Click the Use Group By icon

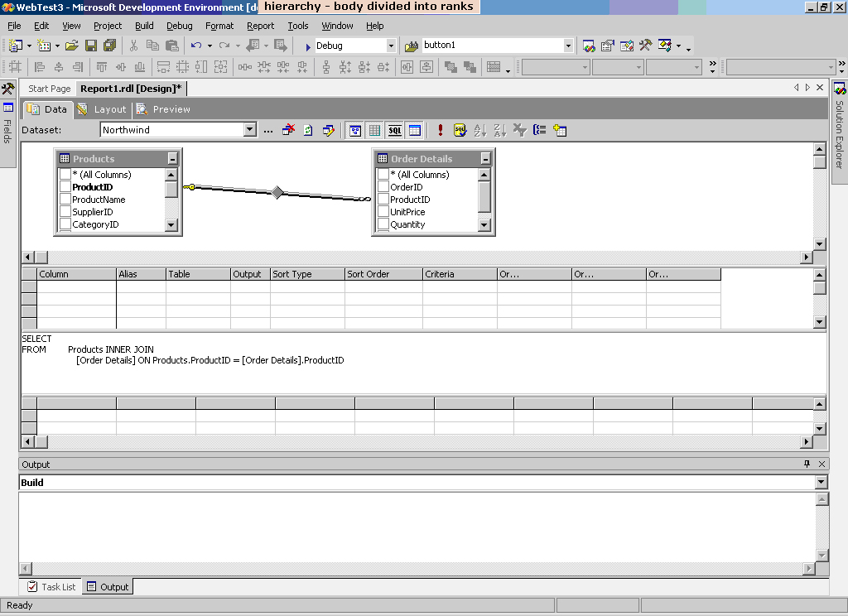[539, 130]
